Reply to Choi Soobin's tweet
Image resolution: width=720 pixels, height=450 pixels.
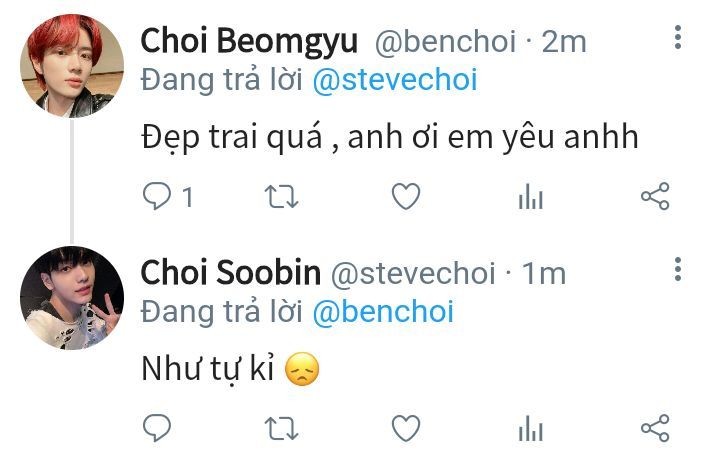157,429
